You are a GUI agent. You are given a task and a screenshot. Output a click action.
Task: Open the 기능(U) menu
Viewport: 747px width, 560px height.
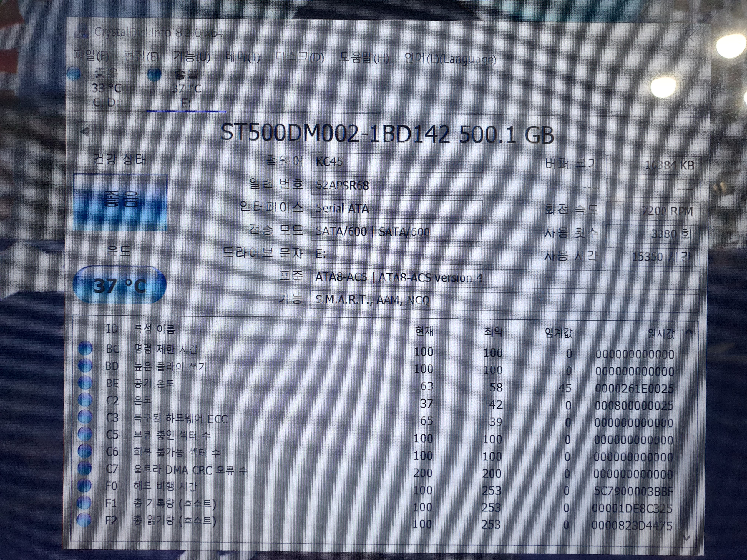click(x=192, y=57)
